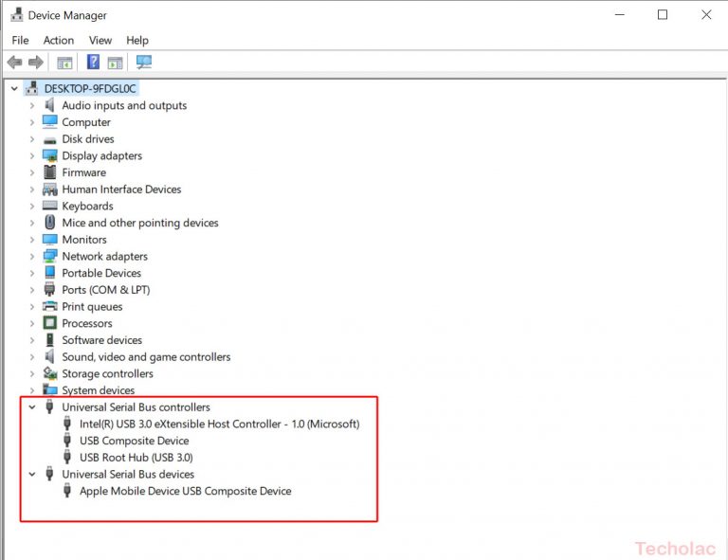Select the Firmware label
This screenshot has height=560, width=728.
click(84, 172)
